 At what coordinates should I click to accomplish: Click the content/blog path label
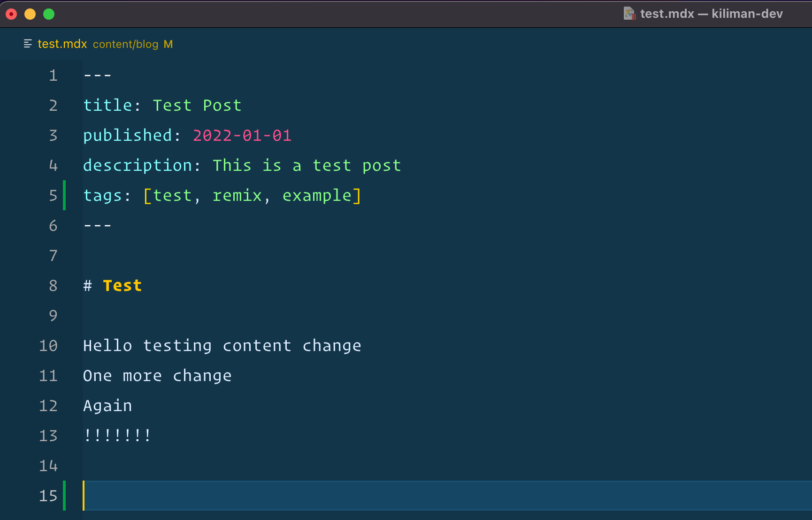(126, 44)
